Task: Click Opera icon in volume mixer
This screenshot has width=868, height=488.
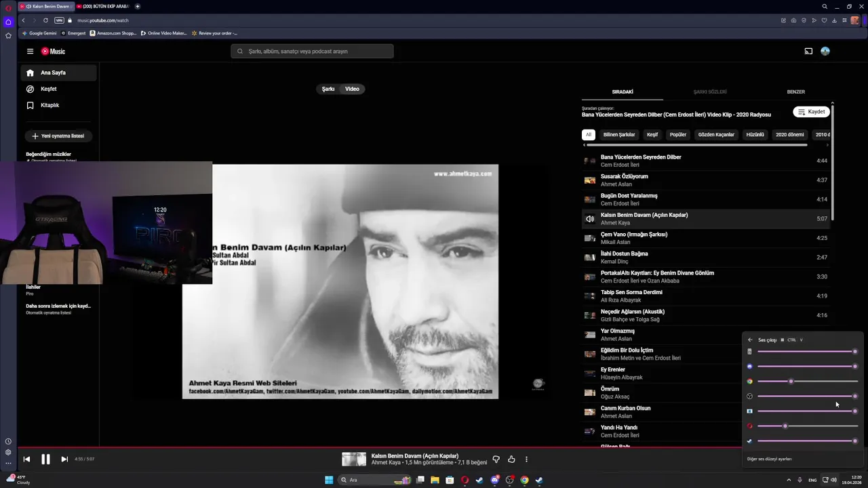Action: (749, 426)
